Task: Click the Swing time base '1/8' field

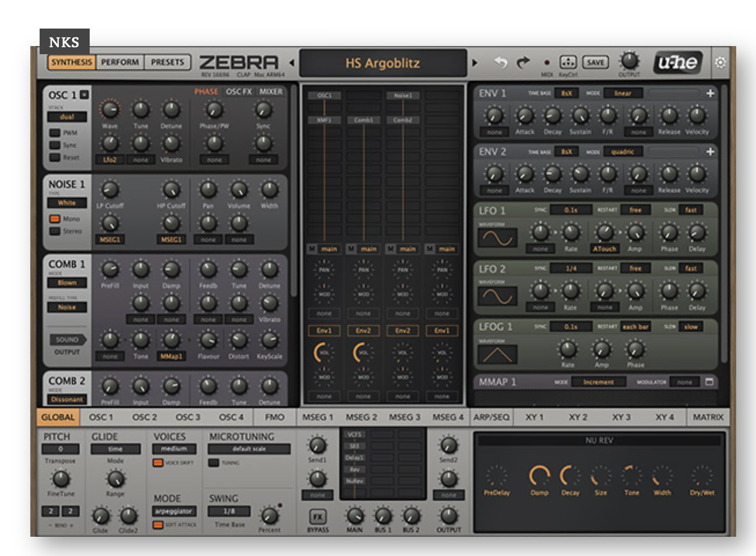Action: click(229, 511)
